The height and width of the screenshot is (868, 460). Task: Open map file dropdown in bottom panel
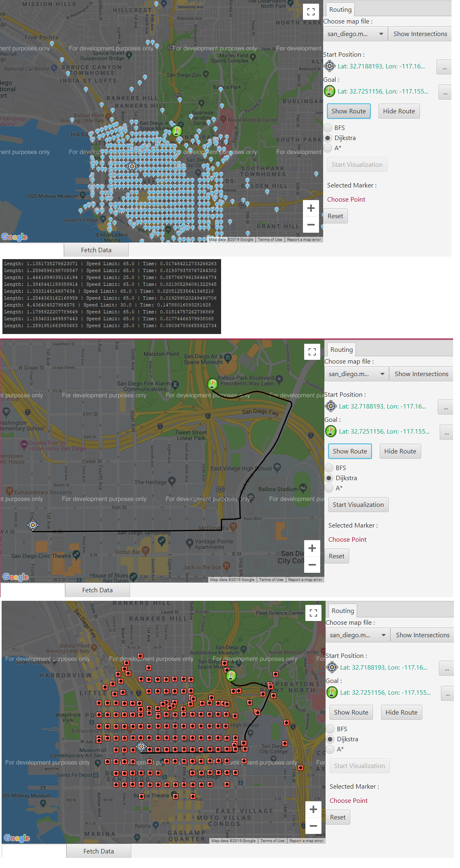[x=358, y=635]
